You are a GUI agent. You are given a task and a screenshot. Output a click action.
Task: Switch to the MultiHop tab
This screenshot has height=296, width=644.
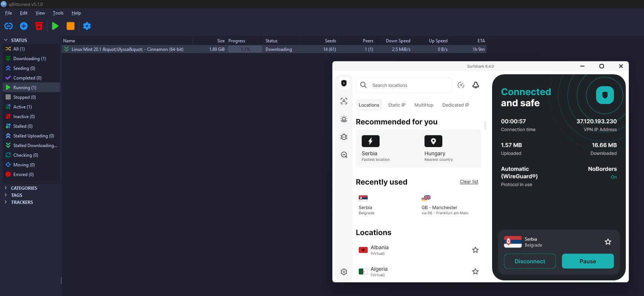[424, 105]
